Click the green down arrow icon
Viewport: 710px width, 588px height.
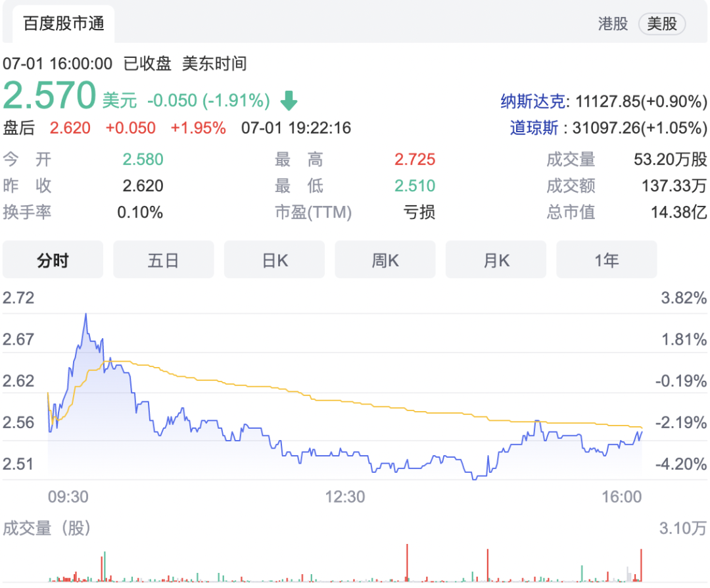289,101
